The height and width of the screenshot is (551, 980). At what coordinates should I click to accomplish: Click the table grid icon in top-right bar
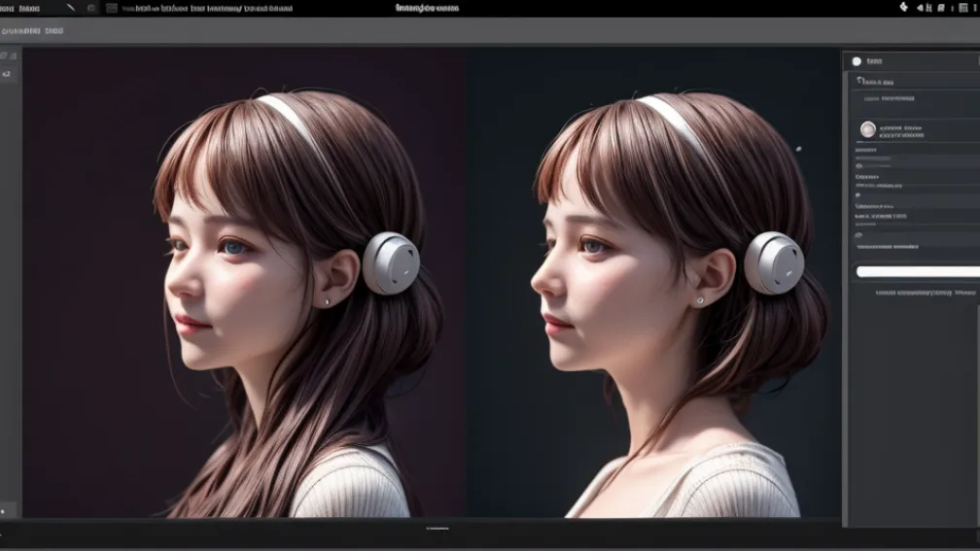point(963,8)
